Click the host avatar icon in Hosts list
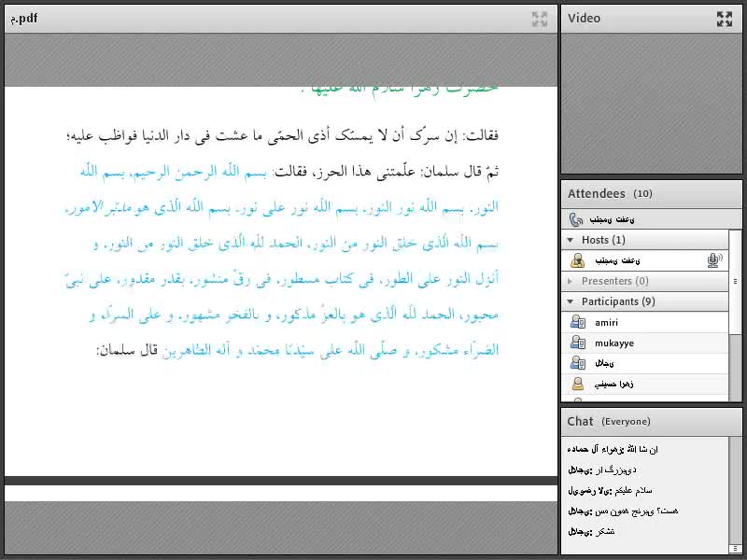Screen dimensions: 747x560 click(x=578, y=260)
